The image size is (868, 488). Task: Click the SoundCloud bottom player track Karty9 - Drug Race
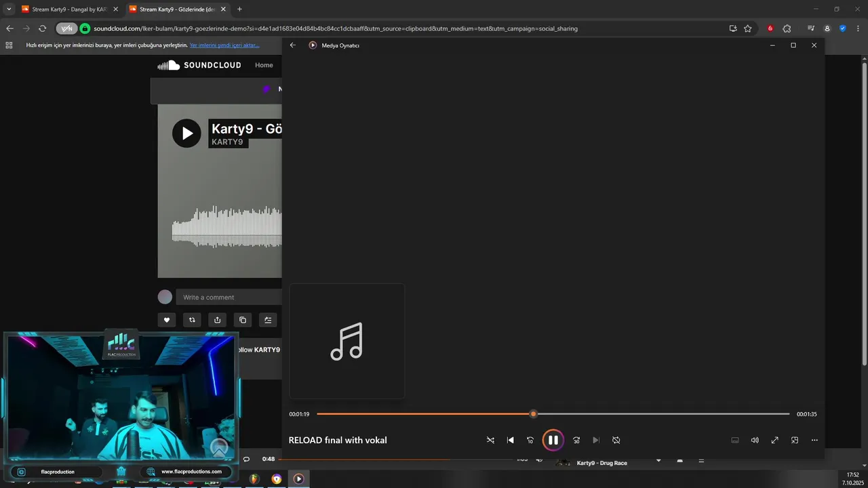point(602,463)
